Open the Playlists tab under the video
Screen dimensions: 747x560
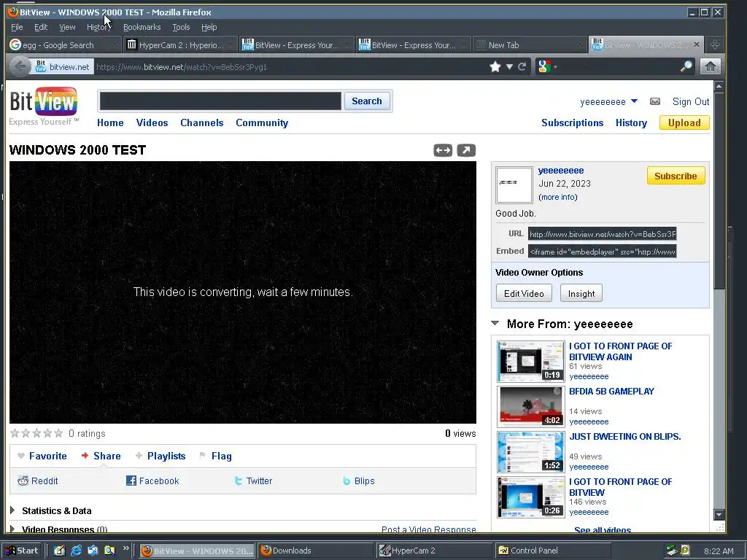(160, 456)
